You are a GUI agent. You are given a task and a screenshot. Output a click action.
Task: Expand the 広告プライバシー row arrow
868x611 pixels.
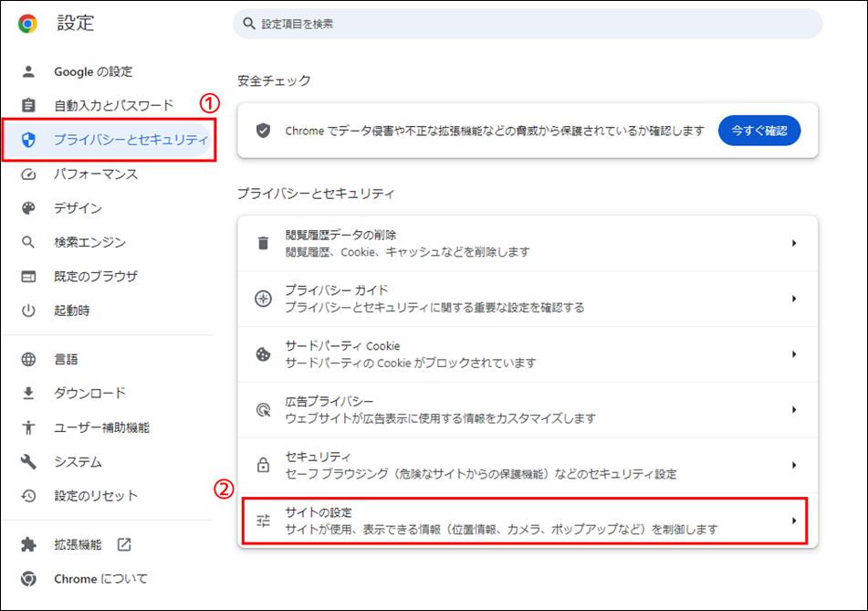tap(794, 410)
